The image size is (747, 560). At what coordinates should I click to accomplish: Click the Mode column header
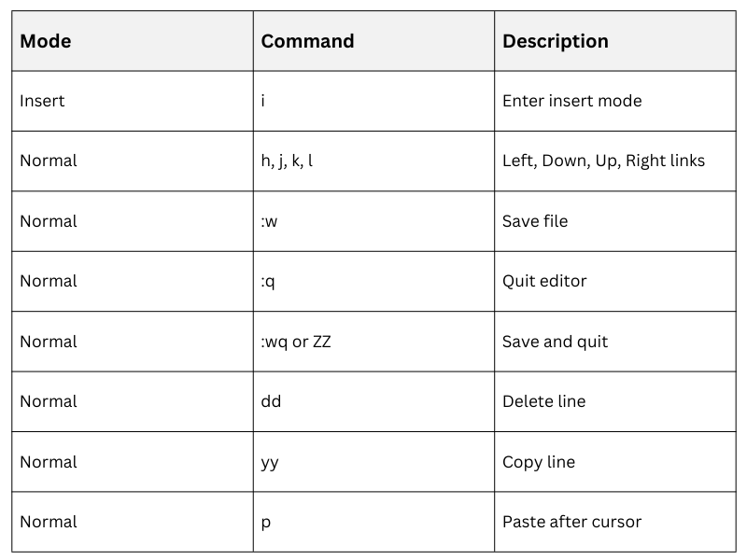pyautogui.click(x=46, y=41)
